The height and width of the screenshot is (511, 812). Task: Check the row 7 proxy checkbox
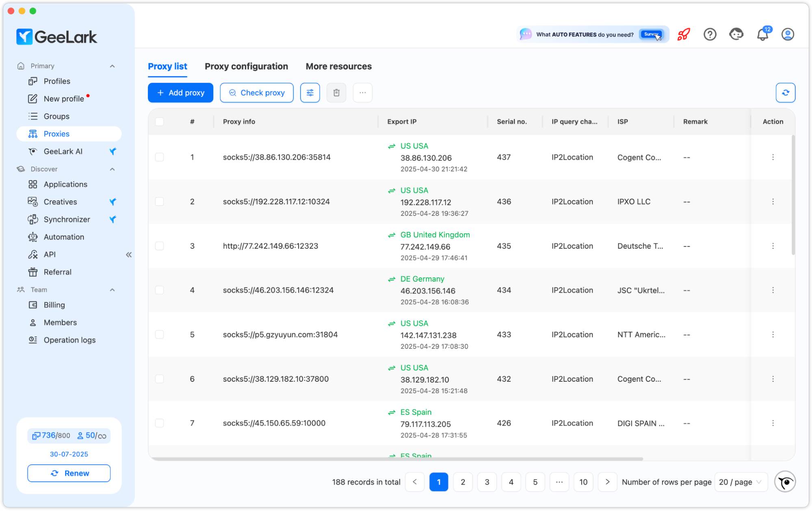160,423
